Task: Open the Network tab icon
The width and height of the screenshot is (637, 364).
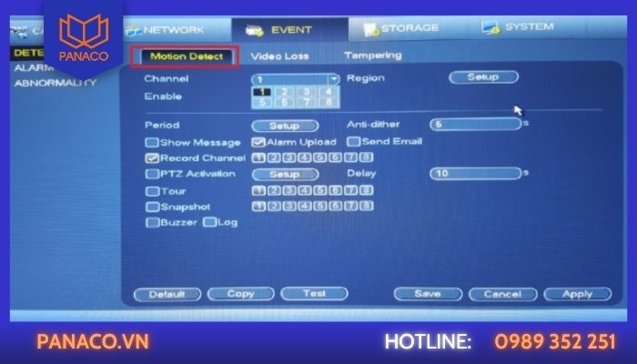Action: (x=134, y=30)
